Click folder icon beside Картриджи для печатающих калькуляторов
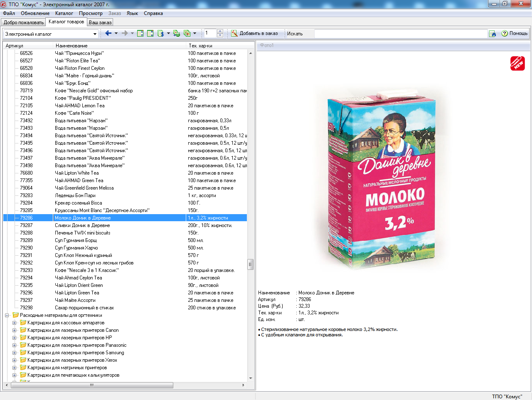This screenshot has width=532, height=400. click(23, 375)
